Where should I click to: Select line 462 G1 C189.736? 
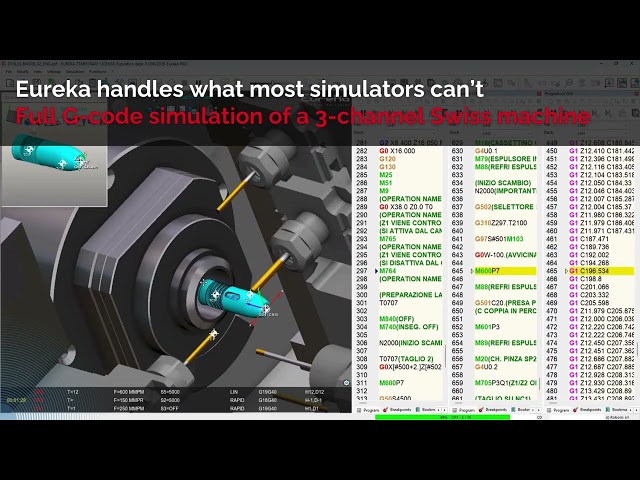(x=589, y=247)
